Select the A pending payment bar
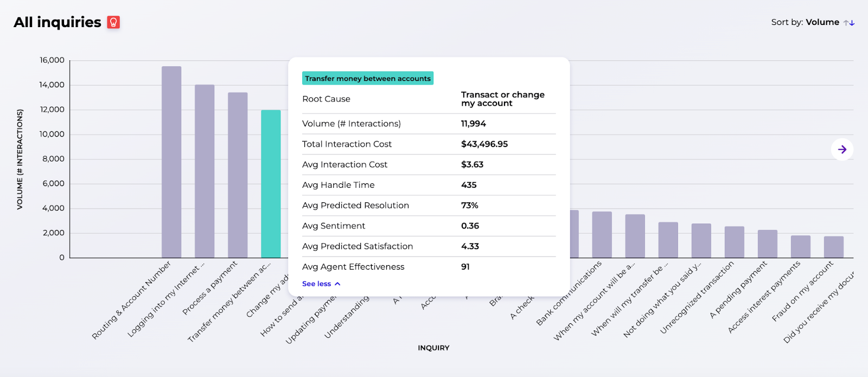Image resolution: width=868 pixels, height=377 pixels. pos(734,242)
